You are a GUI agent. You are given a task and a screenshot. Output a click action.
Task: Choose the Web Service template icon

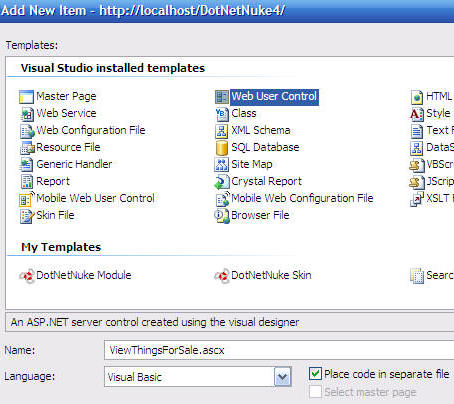tap(27, 114)
